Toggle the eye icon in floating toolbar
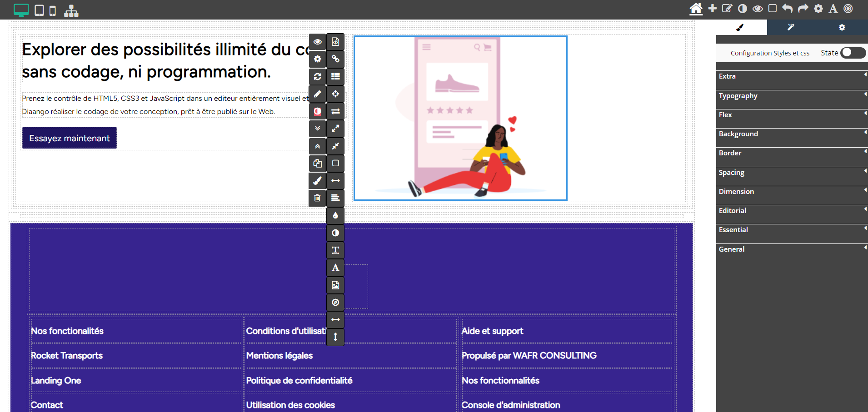Viewport: 868px width, 412px height. pos(317,42)
